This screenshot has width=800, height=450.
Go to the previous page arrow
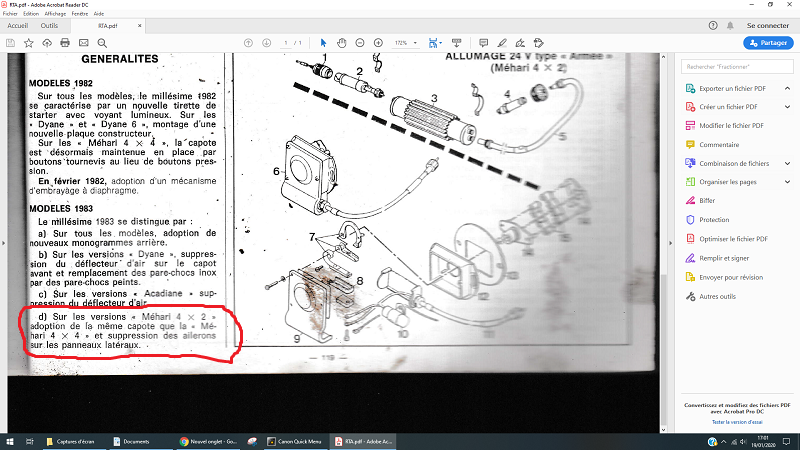point(248,43)
